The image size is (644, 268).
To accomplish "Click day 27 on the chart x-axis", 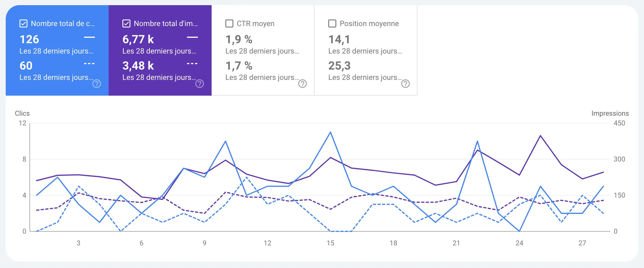I will click(582, 243).
